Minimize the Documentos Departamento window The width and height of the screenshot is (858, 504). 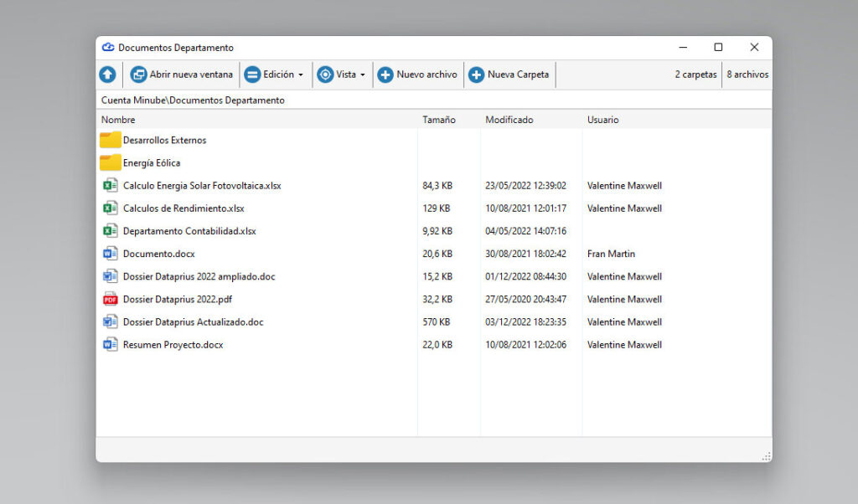[683, 48]
